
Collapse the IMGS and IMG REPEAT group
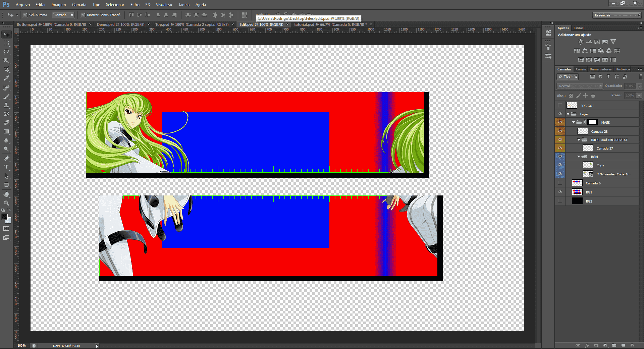[x=579, y=140]
